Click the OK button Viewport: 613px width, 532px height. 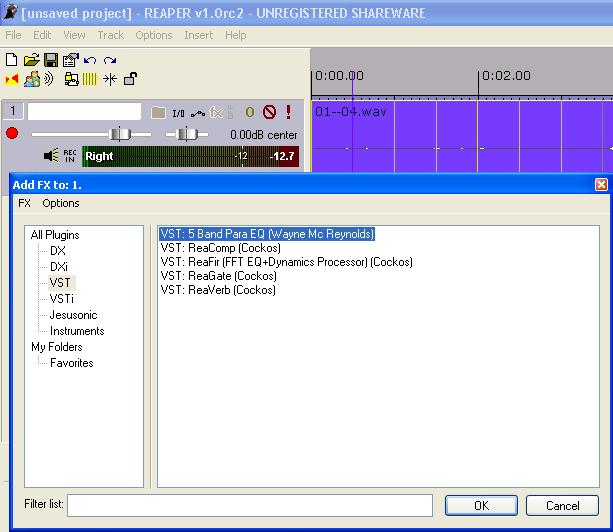(481, 505)
